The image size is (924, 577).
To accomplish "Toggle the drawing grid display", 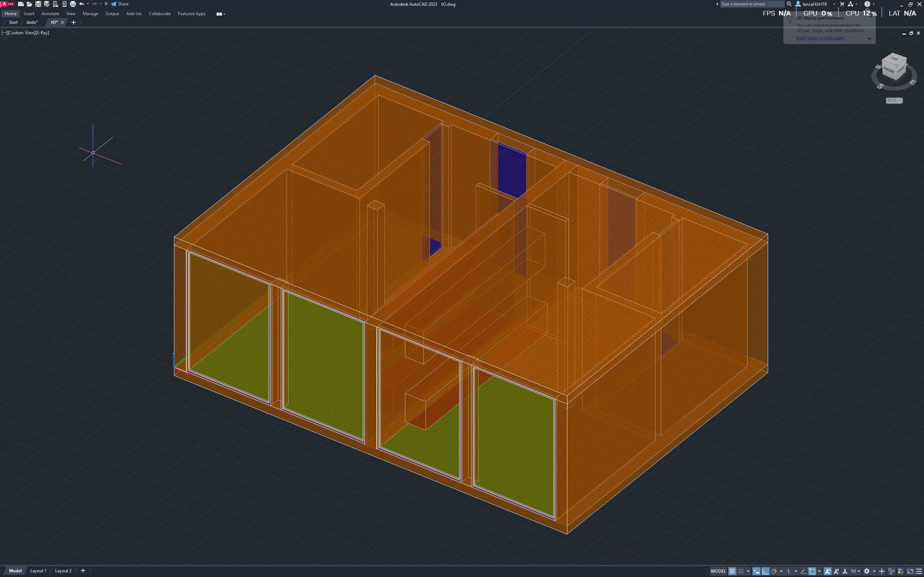I will coord(732,571).
